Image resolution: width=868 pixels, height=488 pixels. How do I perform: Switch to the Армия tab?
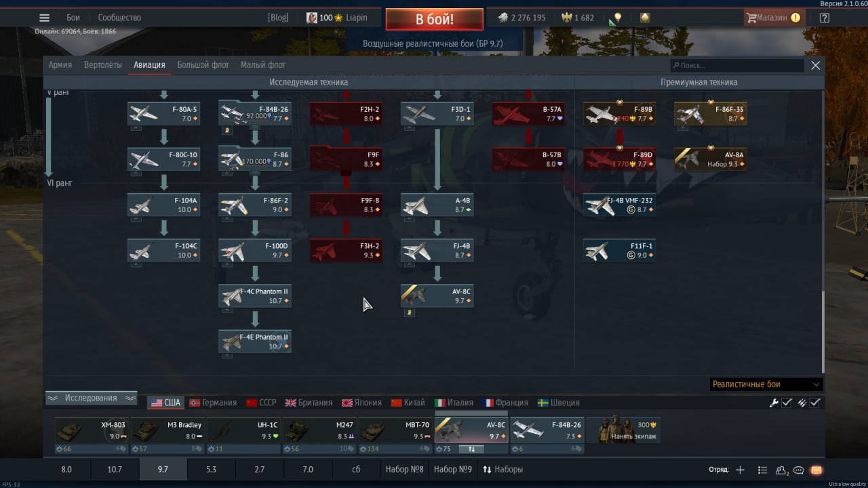60,65
